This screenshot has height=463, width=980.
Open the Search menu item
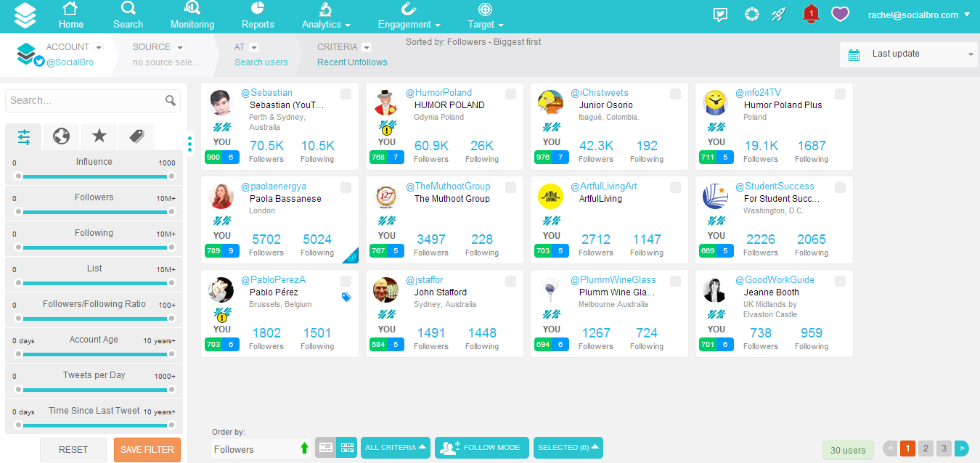tap(128, 16)
